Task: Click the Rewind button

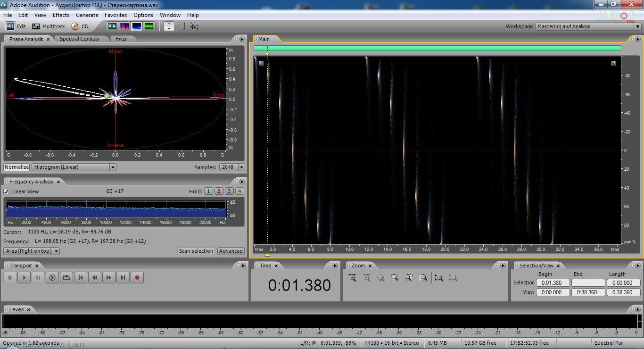Action: click(95, 278)
